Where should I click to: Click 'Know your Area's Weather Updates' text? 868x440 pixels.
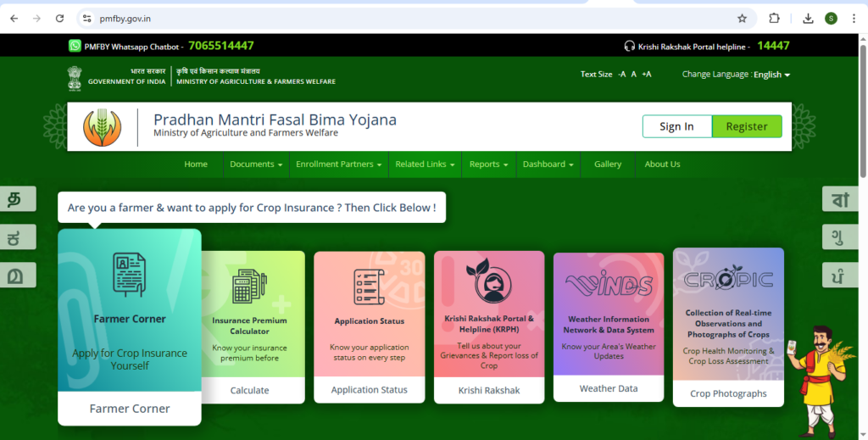609,352
